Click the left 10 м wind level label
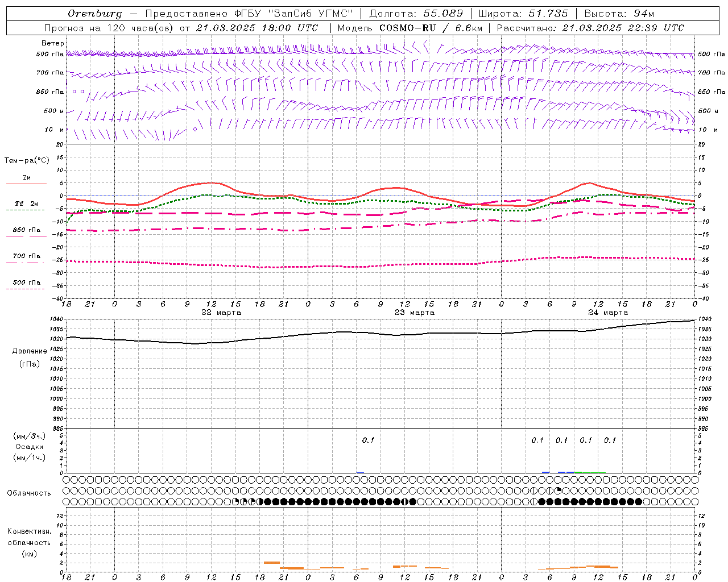Screen dimensions: 728x582 point(55,130)
